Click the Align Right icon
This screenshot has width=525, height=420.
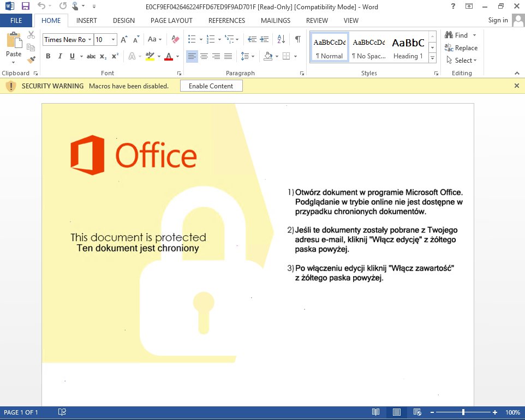[x=216, y=56]
